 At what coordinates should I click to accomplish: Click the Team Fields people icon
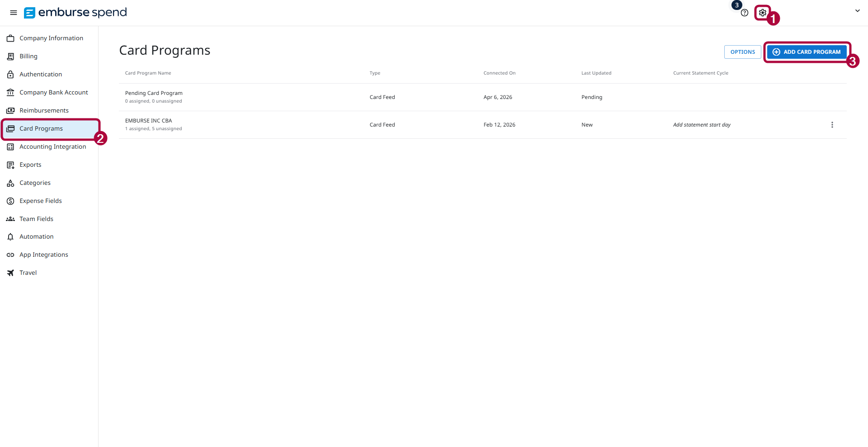[x=10, y=219]
